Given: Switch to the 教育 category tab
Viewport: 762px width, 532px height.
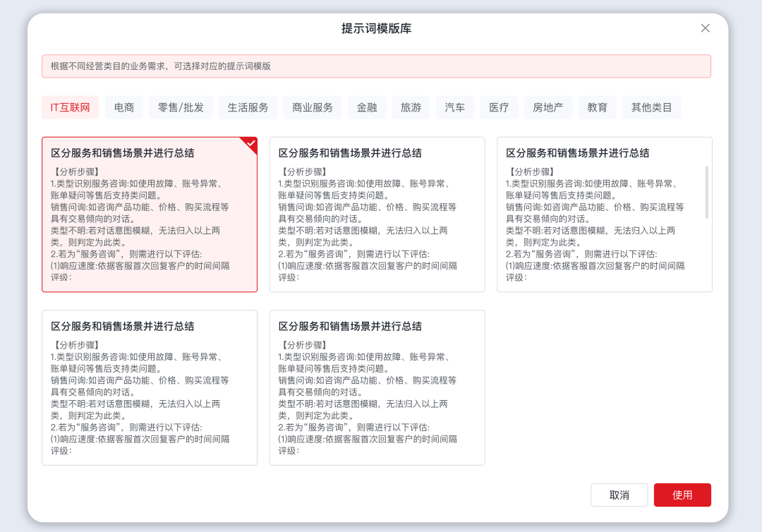Looking at the screenshot, I should pyautogui.click(x=597, y=107).
